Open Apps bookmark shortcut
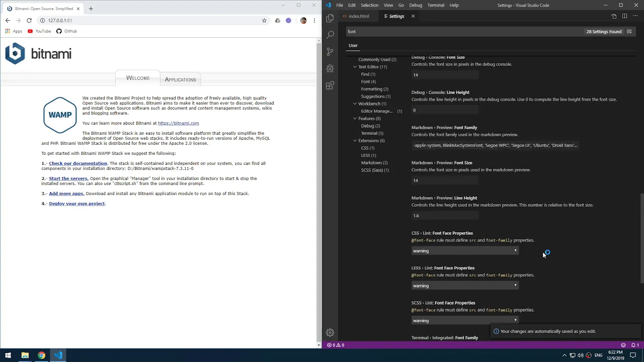 [x=14, y=31]
